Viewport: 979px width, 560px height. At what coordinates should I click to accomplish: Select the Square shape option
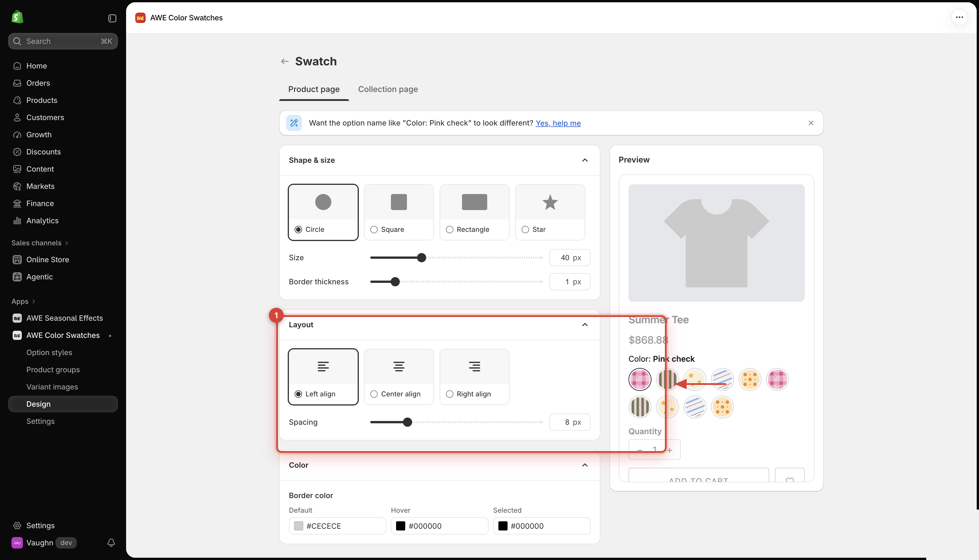tap(399, 212)
